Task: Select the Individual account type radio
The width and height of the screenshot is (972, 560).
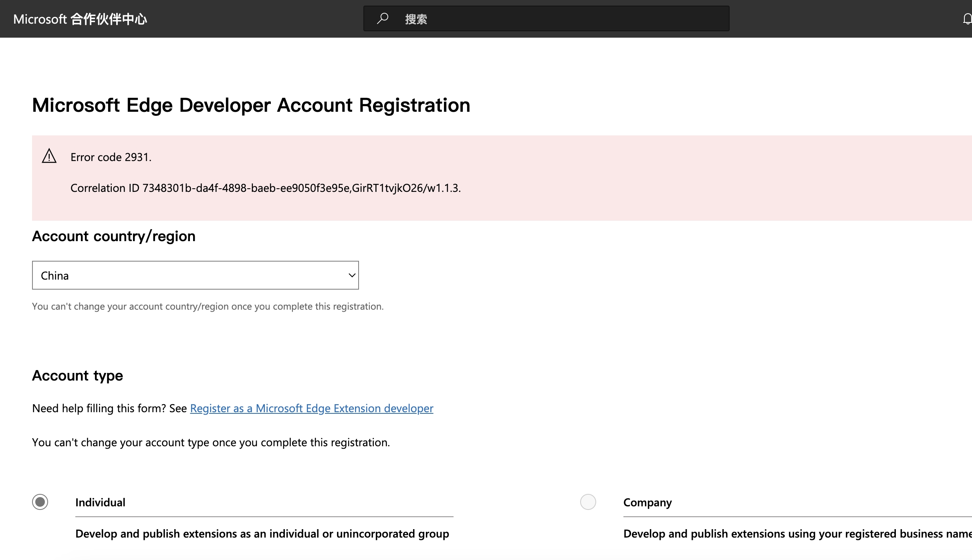Action: pos(40,502)
